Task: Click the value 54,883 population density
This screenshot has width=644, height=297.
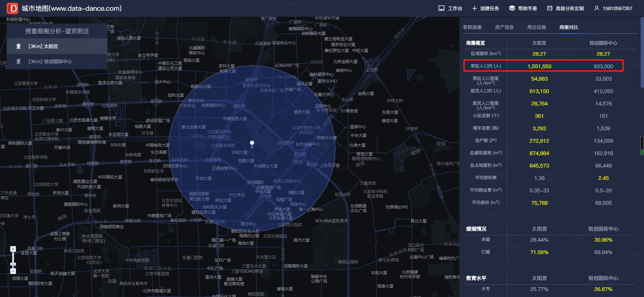Action: [539, 79]
